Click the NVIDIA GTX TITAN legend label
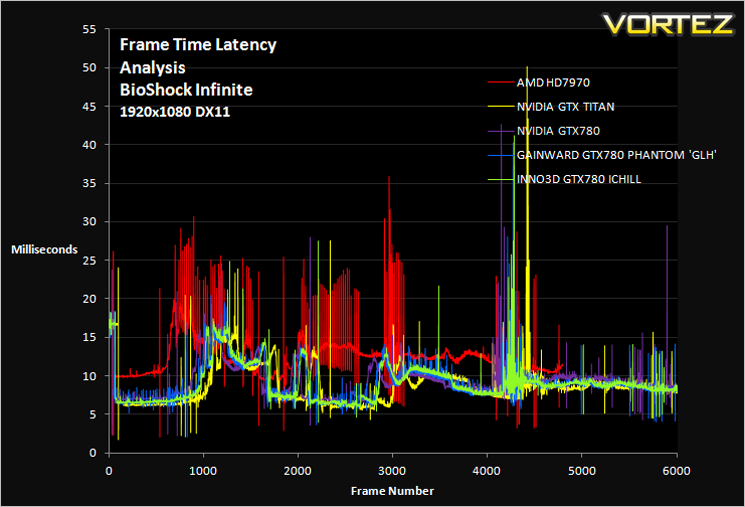 point(565,107)
